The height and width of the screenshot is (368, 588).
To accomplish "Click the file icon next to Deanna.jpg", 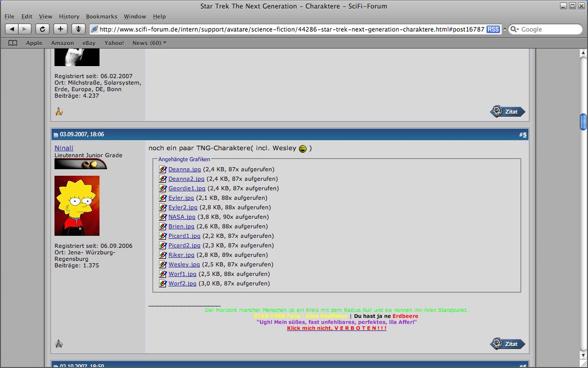I will (x=162, y=170).
